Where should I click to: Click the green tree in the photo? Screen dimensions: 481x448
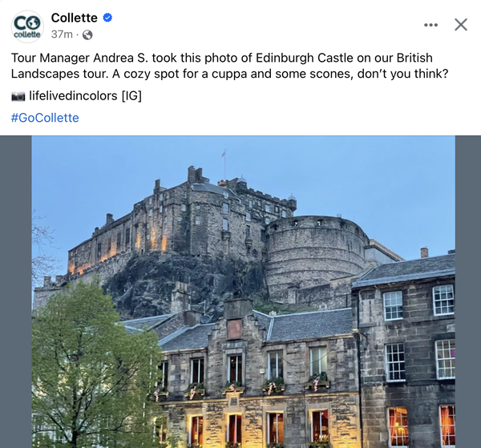(94, 365)
